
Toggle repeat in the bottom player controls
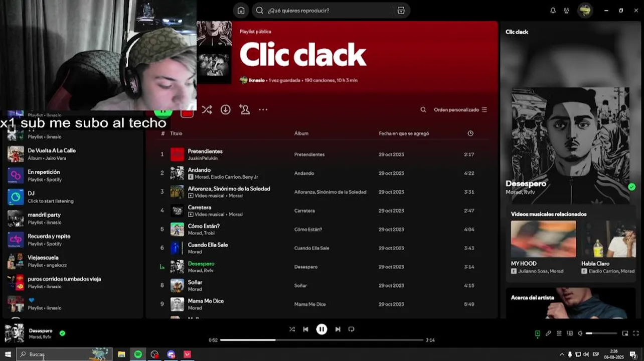pyautogui.click(x=351, y=329)
